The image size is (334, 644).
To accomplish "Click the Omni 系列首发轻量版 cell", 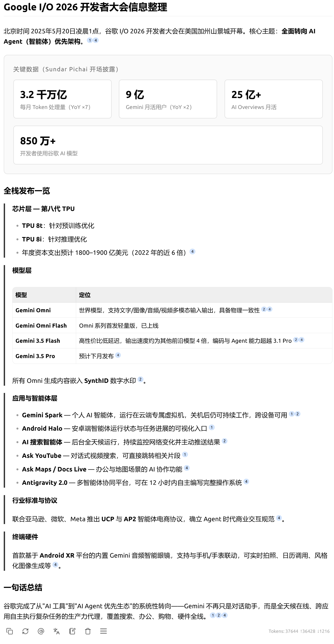I will point(204,325).
